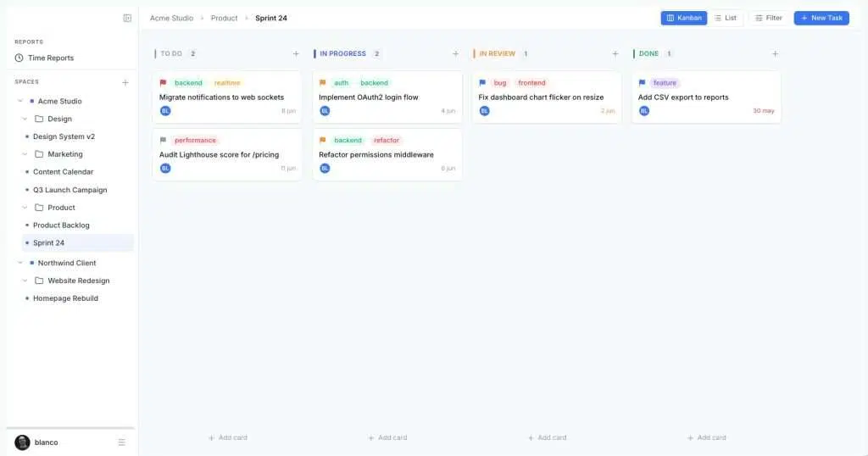Click the bug tag
The height and width of the screenshot is (456, 868).
[x=500, y=83]
